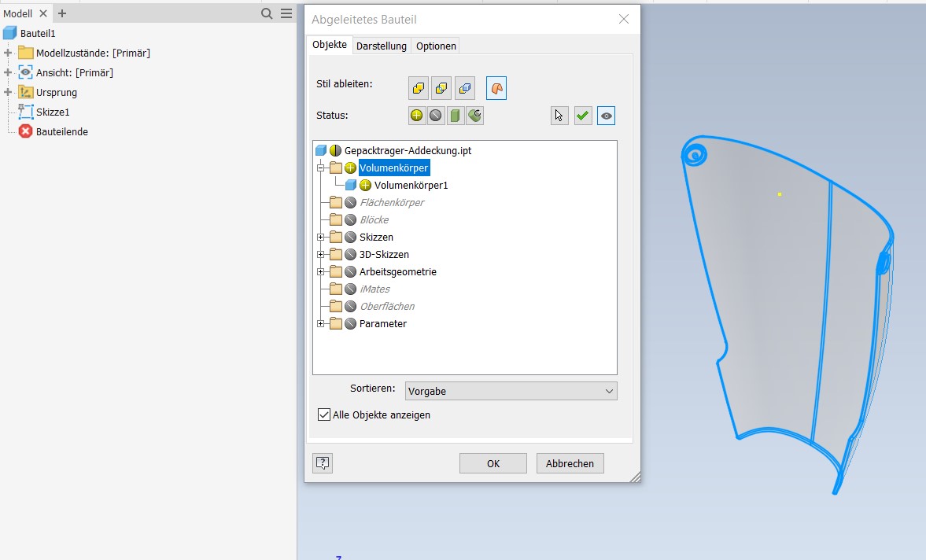The width and height of the screenshot is (926, 560).
Task: Click the yellow point on part surface
Action: point(780,194)
